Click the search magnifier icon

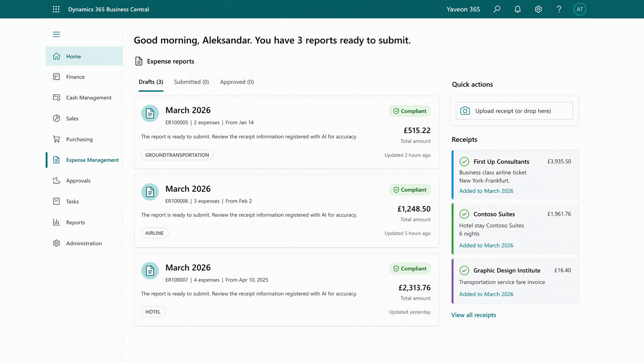(x=497, y=9)
